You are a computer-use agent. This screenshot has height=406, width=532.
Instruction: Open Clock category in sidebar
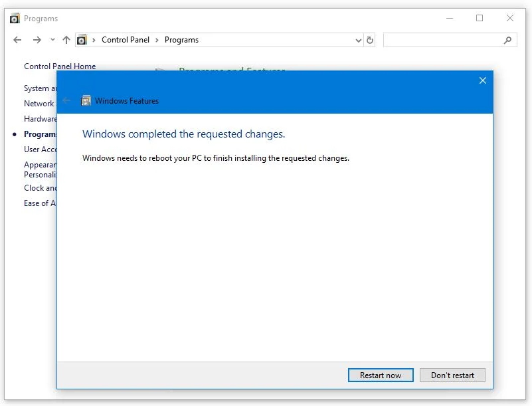click(x=40, y=188)
